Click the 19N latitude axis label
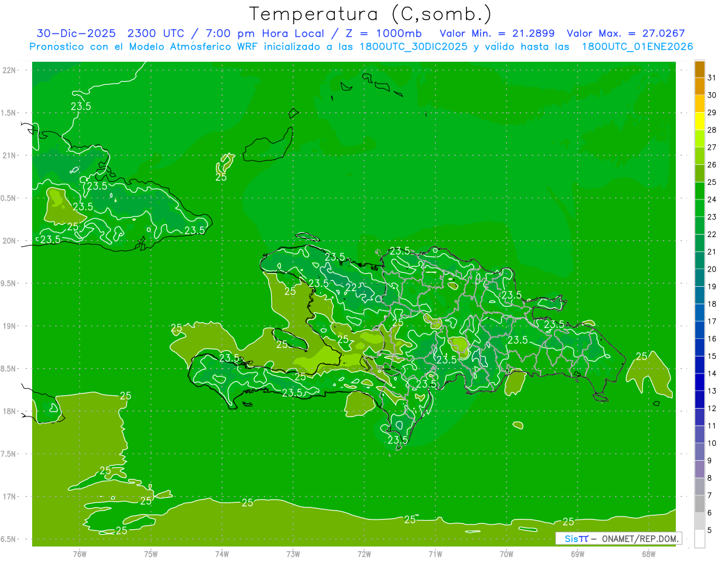 click(9, 326)
